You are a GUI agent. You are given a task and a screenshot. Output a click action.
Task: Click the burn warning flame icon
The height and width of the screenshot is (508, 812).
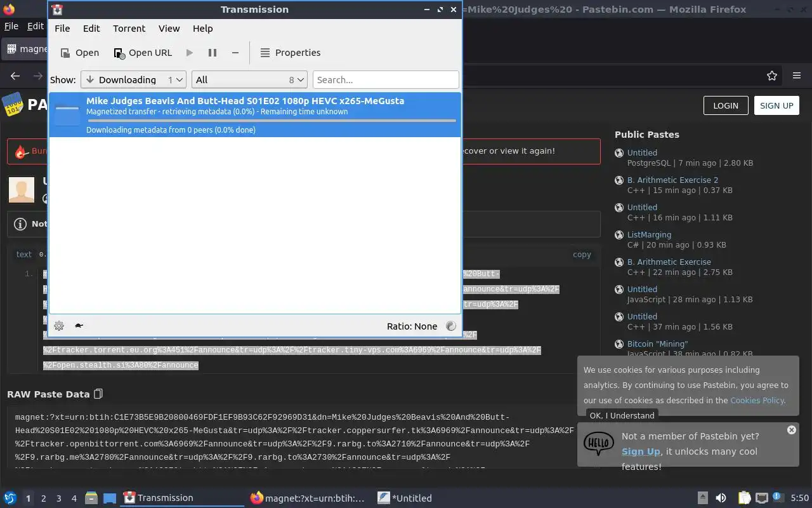(21, 151)
